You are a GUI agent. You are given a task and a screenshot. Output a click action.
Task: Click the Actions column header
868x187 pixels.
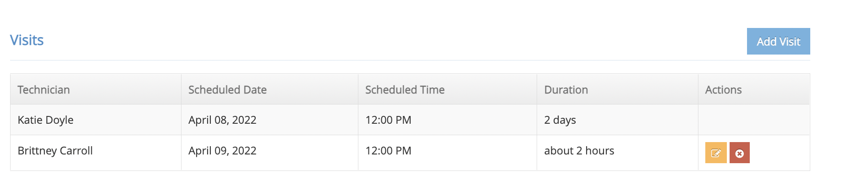click(x=723, y=90)
